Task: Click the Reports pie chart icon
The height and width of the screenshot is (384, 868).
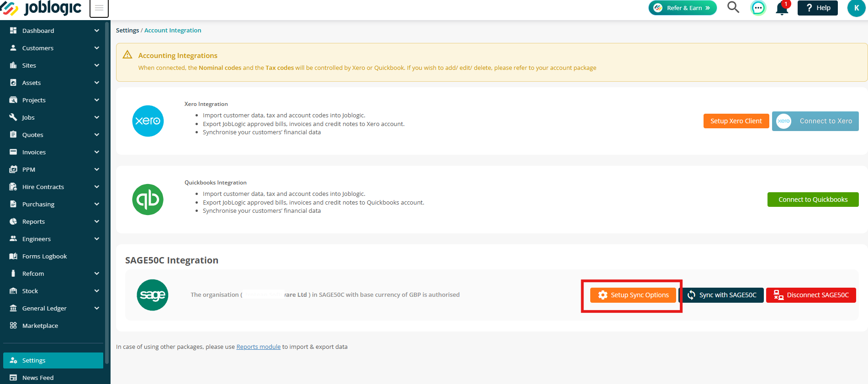Action: tap(13, 221)
